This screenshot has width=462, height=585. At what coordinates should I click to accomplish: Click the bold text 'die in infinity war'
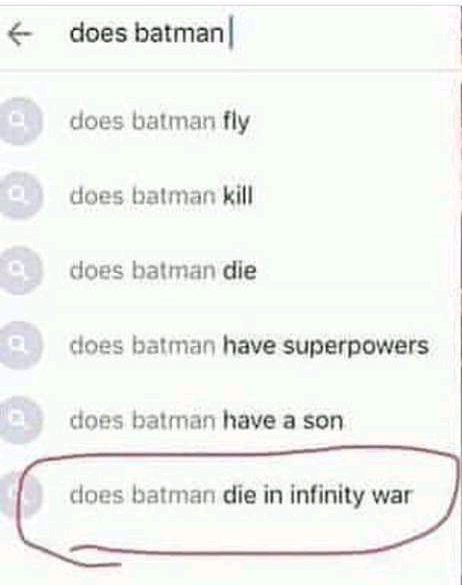click(x=318, y=496)
